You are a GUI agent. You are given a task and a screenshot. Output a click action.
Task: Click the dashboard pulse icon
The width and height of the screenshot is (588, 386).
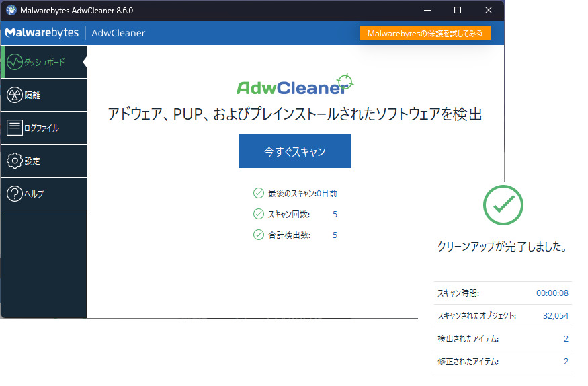coord(15,62)
